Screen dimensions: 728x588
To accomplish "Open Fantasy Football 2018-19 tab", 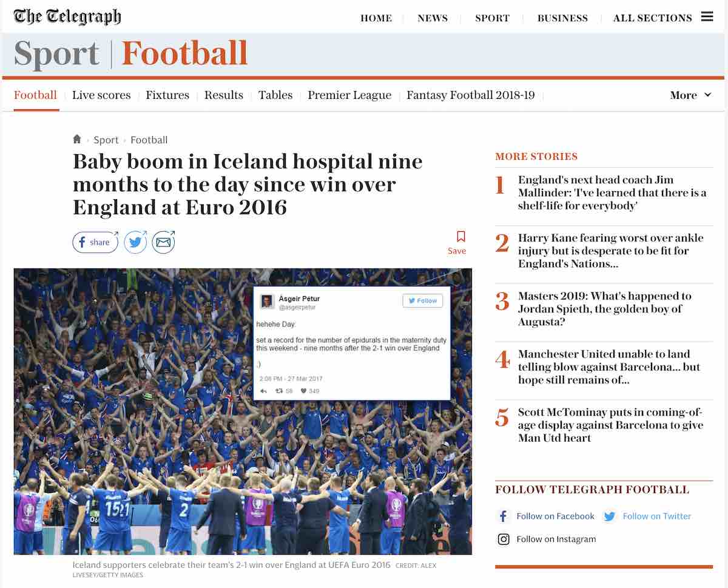I will point(471,95).
